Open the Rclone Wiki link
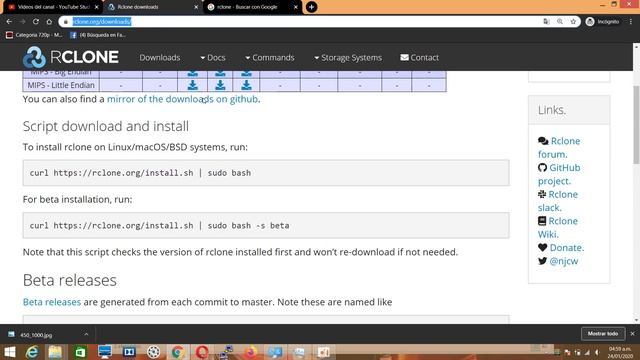This screenshot has height=360, width=640. point(558,227)
